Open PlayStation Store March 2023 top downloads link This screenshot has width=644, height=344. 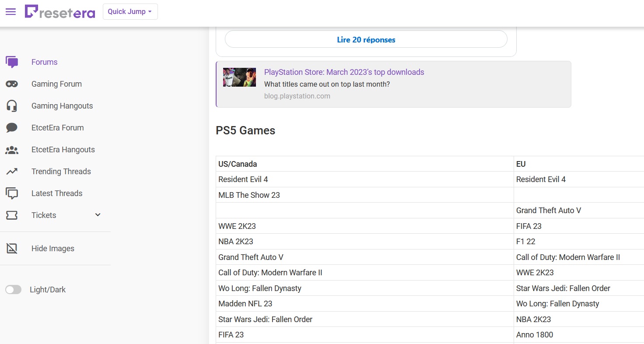pos(344,72)
